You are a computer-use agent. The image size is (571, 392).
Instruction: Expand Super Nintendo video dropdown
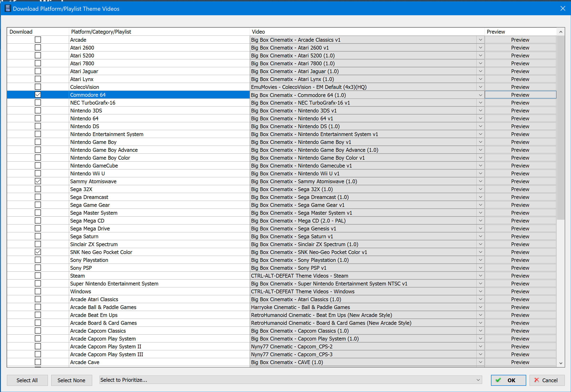480,283
